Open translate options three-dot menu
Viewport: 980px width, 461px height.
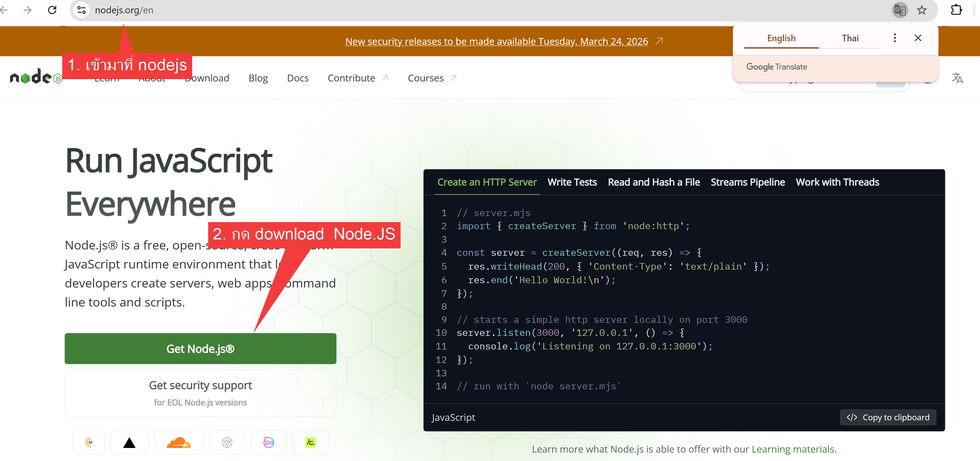click(895, 38)
